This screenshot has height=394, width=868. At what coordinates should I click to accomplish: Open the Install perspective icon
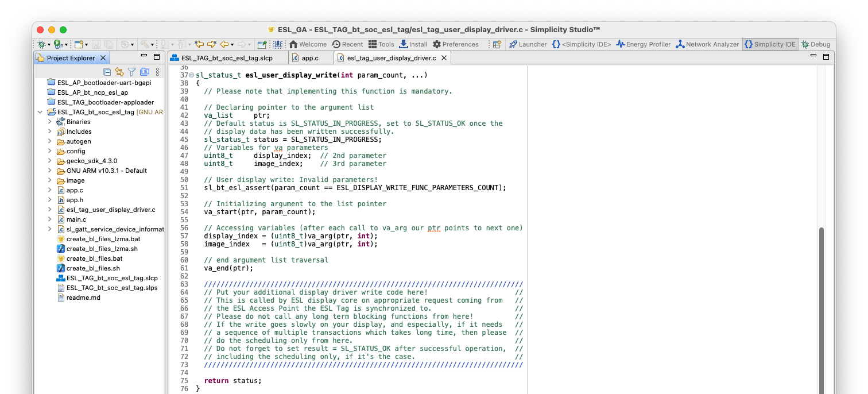412,44
